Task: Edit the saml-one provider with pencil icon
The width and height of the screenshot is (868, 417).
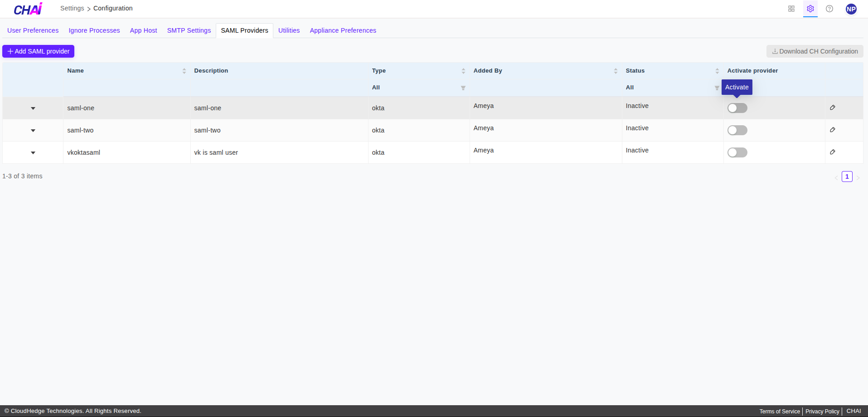Action: (833, 108)
